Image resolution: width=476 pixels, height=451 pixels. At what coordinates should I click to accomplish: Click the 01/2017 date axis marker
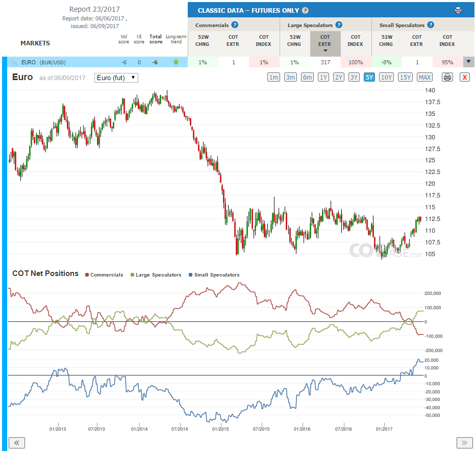[x=384, y=429]
